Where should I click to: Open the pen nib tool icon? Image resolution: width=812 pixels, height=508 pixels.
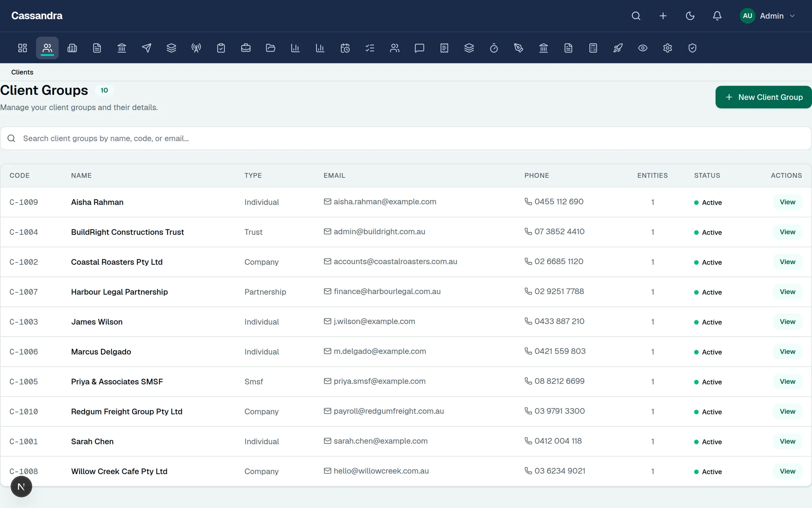pos(519,48)
